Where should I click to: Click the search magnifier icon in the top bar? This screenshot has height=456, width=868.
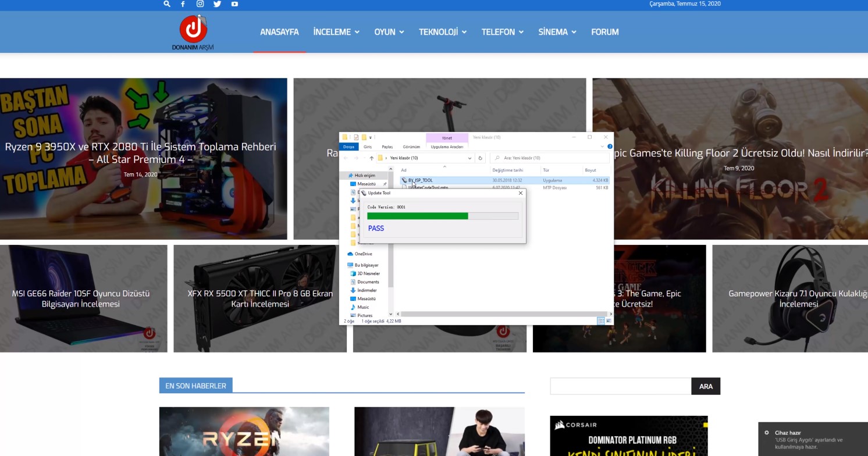coord(167,4)
